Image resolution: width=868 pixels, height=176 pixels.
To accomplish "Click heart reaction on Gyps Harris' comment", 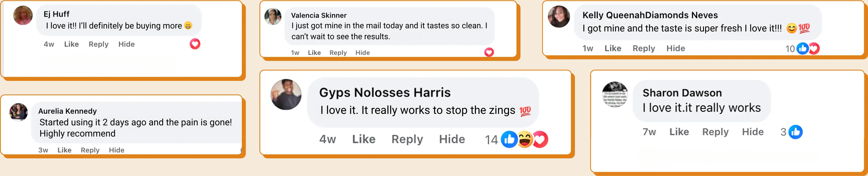I will (540, 139).
